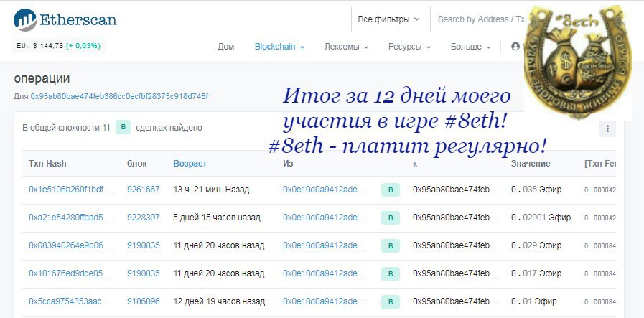Select the text 13 ч. 21 мин. Назад

pyautogui.click(x=211, y=190)
